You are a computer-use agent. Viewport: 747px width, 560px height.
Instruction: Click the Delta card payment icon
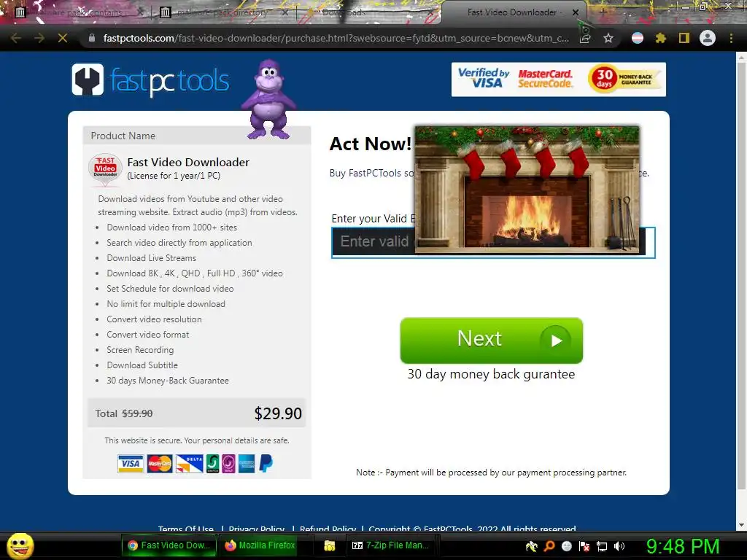click(x=189, y=463)
